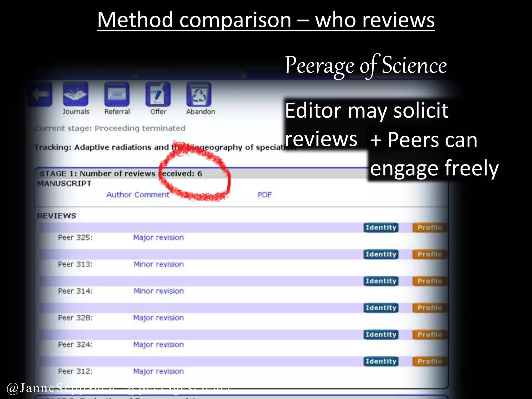Select the Peer 325 label
The height and width of the screenshot is (399, 532).
(75, 237)
